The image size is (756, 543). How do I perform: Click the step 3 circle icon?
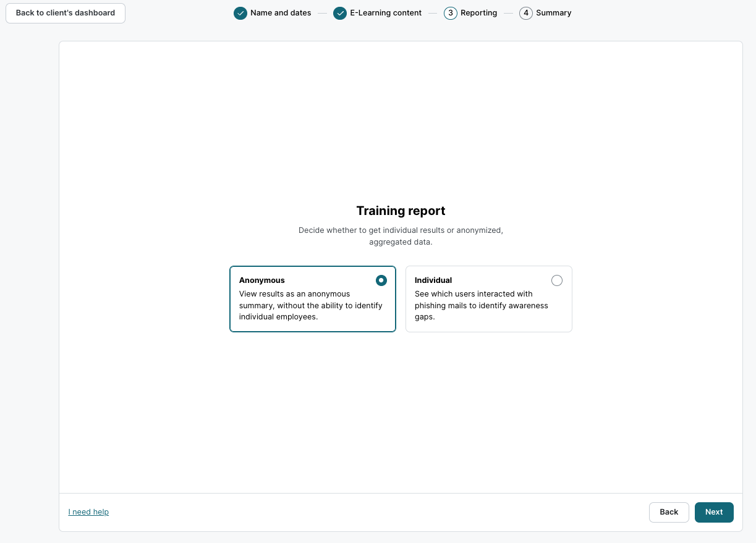click(x=451, y=13)
